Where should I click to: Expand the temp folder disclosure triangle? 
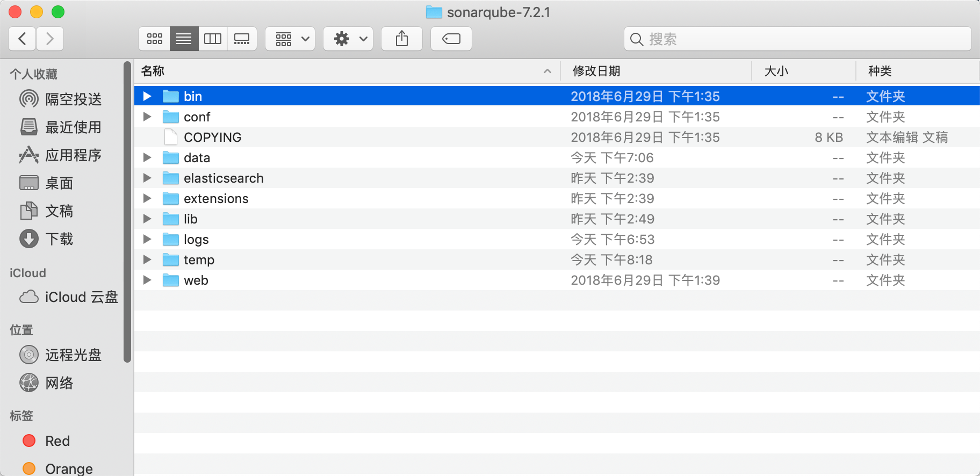tap(147, 259)
